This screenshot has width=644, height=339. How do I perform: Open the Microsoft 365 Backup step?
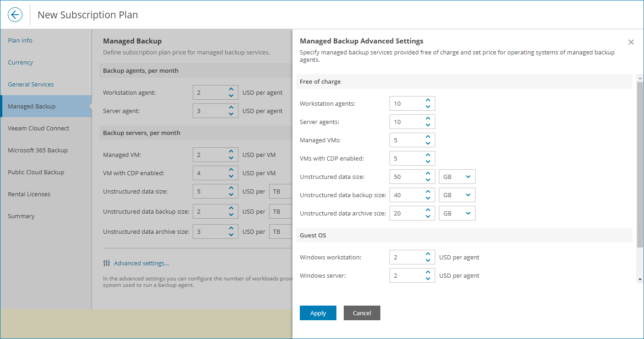tap(38, 150)
